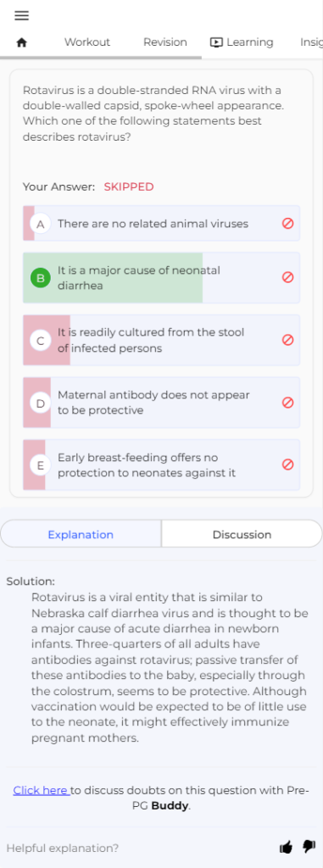Switch to the Revision tab
Viewport: 323px width, 868px height.
pos(165,42)
